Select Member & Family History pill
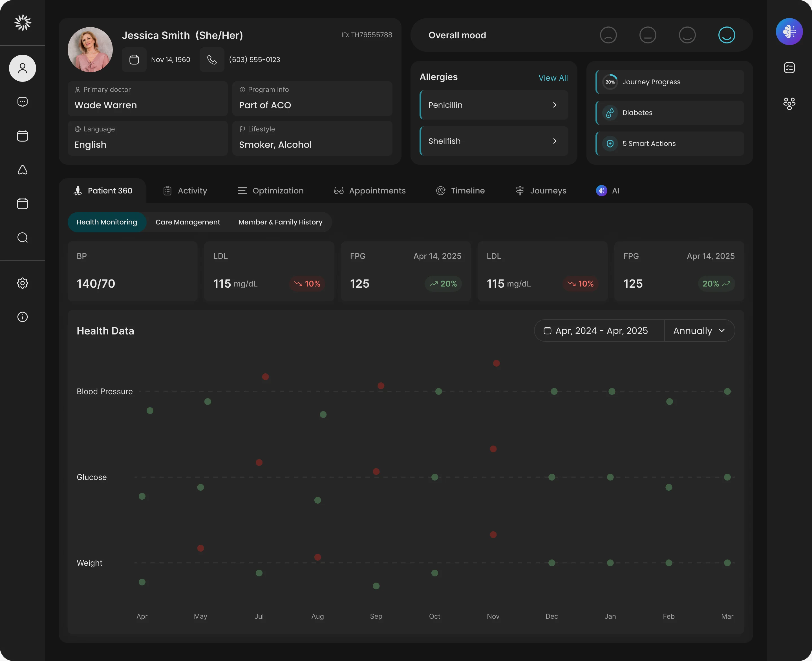This screenshot has height=661, width=812. (280, 222)
